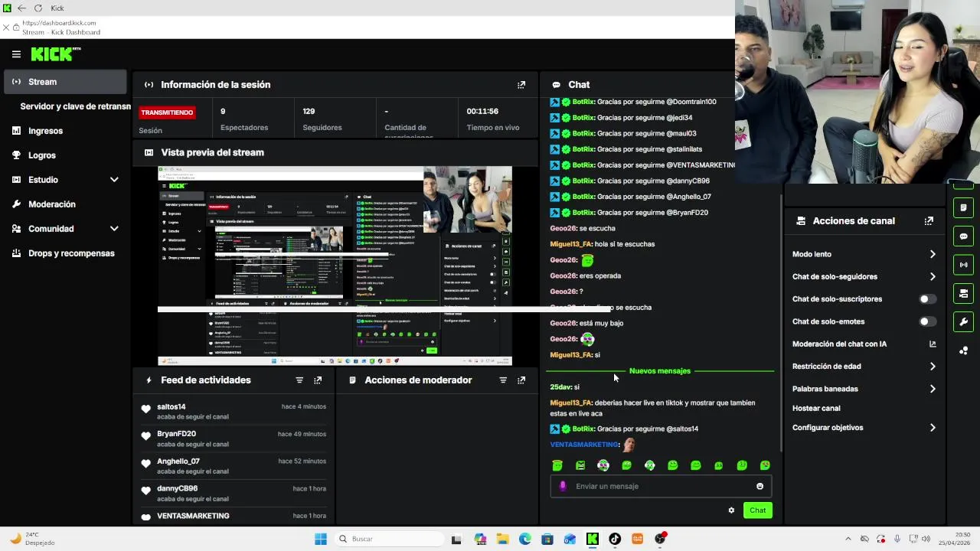Click Hostear canal action
980x551 pixels.
pos(816,409)
